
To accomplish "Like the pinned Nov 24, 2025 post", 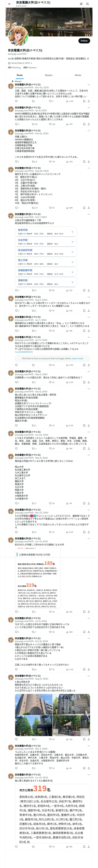I will (50, 101).
